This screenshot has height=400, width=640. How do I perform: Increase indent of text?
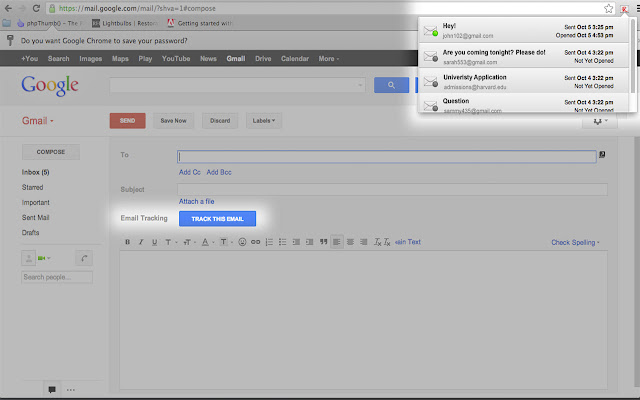(310, 242)
